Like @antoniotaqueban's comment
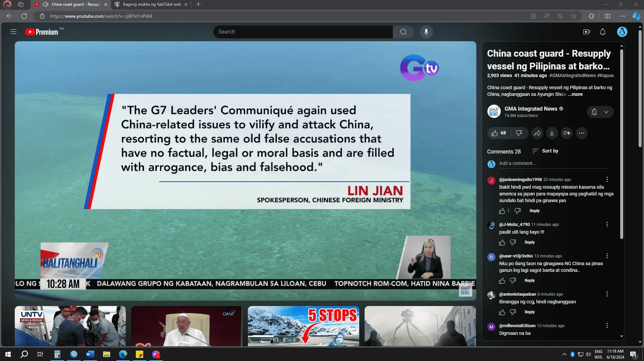This screenshot has height=361, width=644. click(502, 312)
